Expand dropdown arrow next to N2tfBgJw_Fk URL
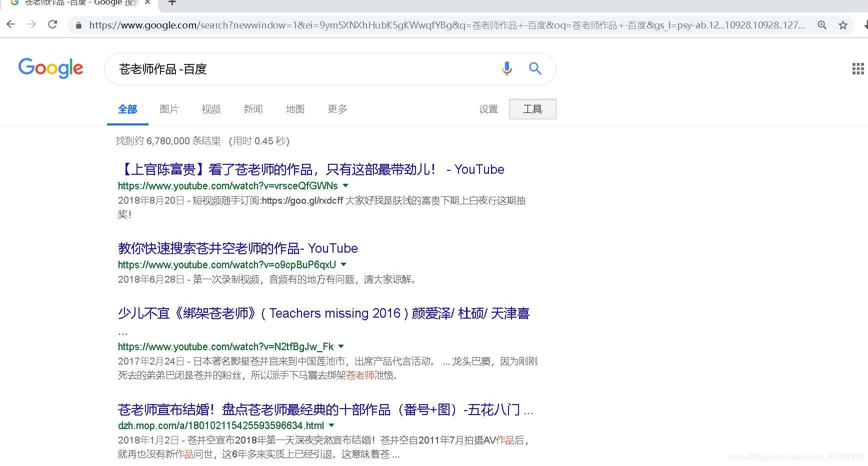This screenshot has width=868, height=466. tap(341, 346)
